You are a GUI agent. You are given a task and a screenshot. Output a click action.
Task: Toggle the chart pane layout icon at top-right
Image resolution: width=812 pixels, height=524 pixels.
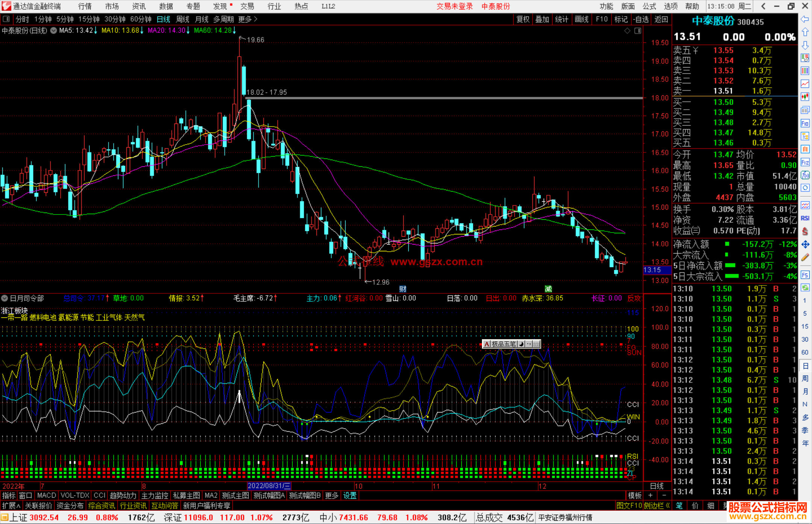638,31
